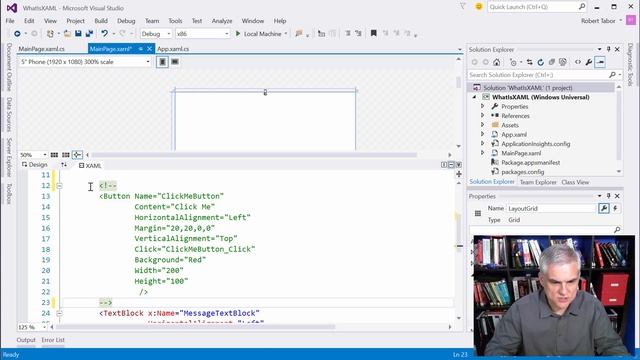Image resolution: width=640 pixels, height=360 pixels.
Task: Collapse the TextBlock element at line 24
Action: [59, 313]
